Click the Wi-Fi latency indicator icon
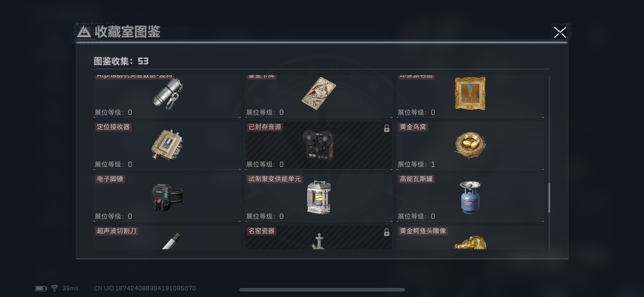This screenshot has width=644, height=297. pyautogui.click(x=54, y=288)
